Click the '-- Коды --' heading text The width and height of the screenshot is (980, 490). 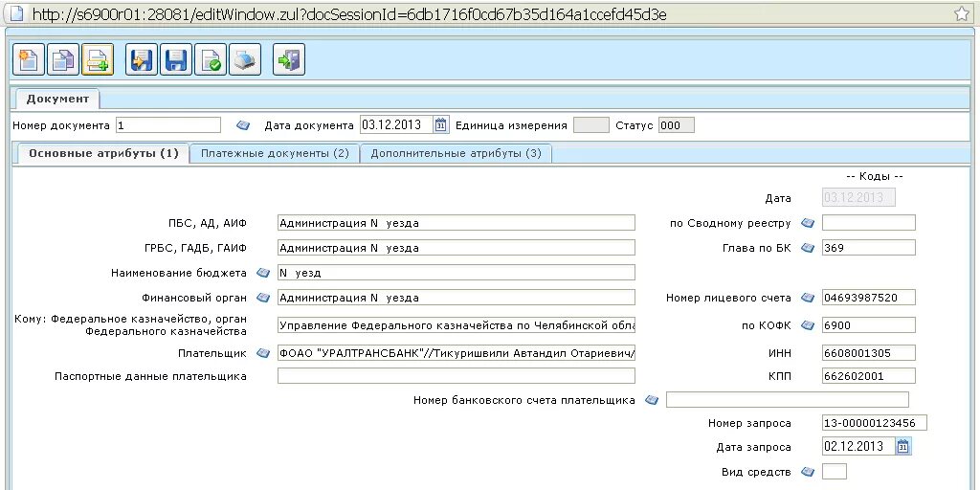point(873,176)
